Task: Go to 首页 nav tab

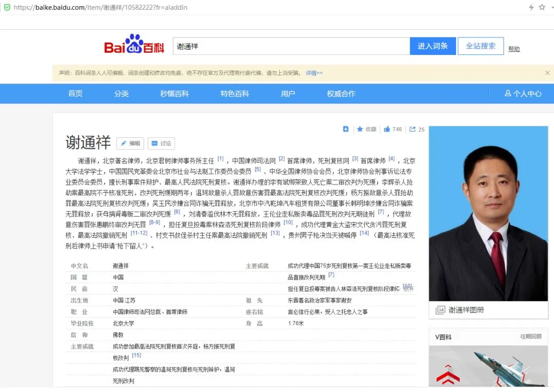Action: [75, 94]
